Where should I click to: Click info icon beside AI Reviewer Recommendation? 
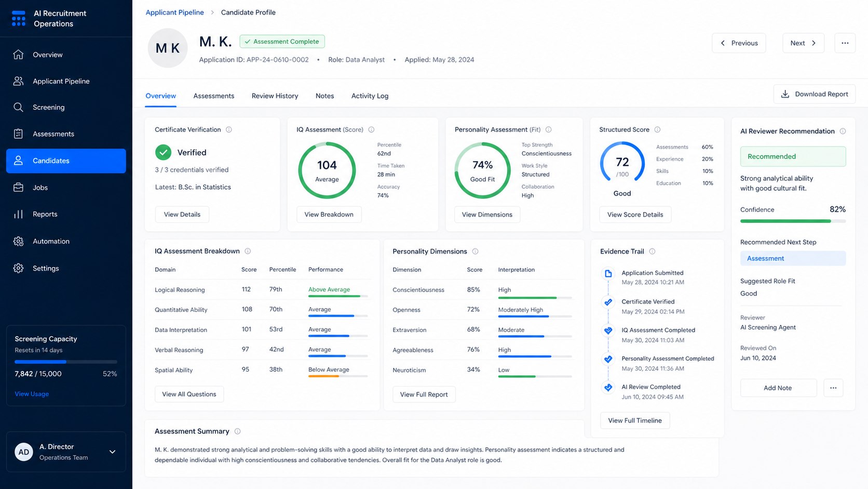[843, 131]
